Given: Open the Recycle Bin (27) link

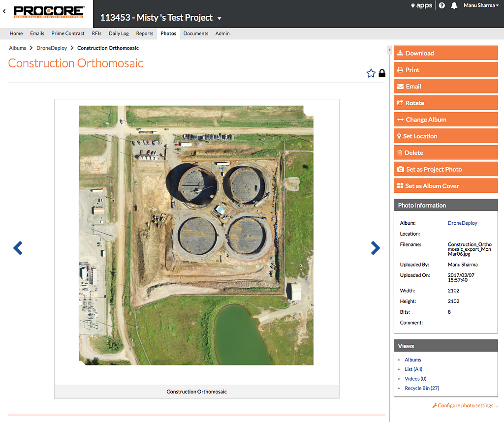Looking at the screenshot, I should [422, 388].
